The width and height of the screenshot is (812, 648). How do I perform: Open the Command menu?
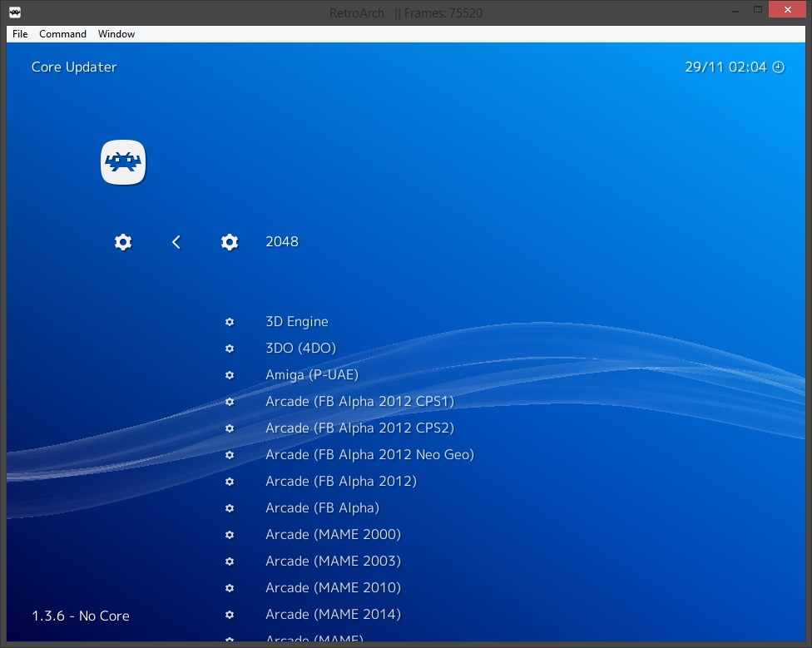tap(62, 34)
